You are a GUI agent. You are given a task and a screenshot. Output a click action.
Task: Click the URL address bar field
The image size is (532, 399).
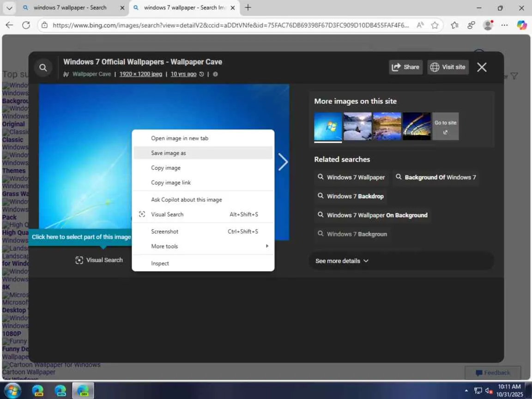point(231,25)
